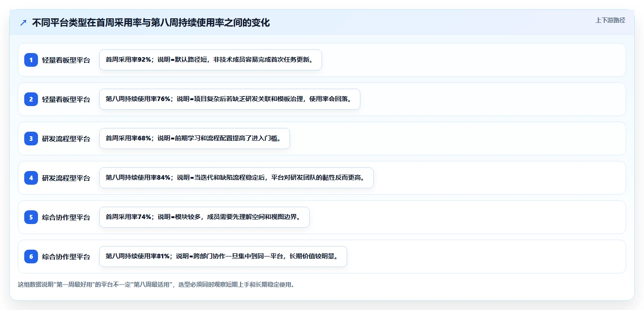Open the 首周采用率74% description box
Screen dimensions: 644x310
204,217
